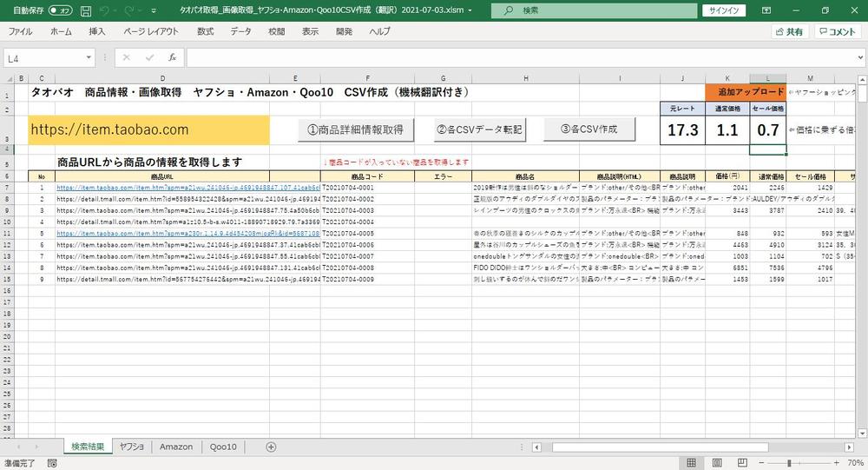The width and height of the screenshot is (868, 470).
Task: Click the Redo arrow icon
Action: point(129,10)
